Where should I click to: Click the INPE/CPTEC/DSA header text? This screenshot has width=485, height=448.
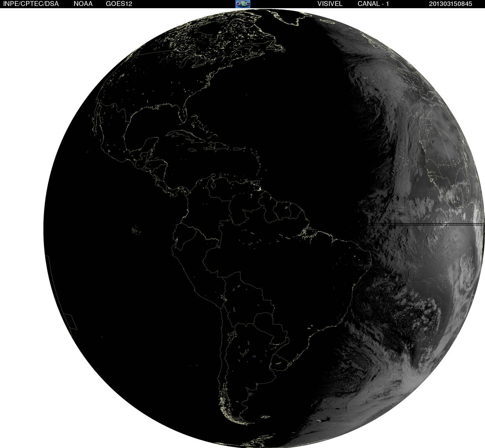[31, 4]
